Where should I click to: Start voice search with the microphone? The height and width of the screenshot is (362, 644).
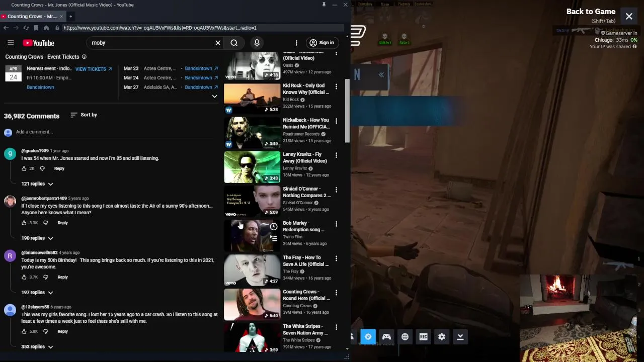[257, 43]
